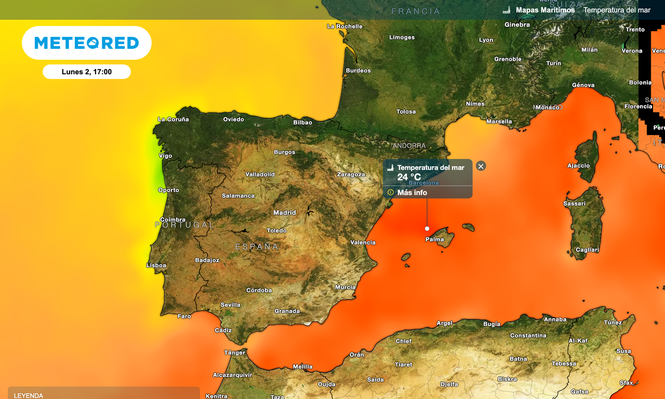Click the Constantina city label

pyautogui.click(x=528, y=335)
